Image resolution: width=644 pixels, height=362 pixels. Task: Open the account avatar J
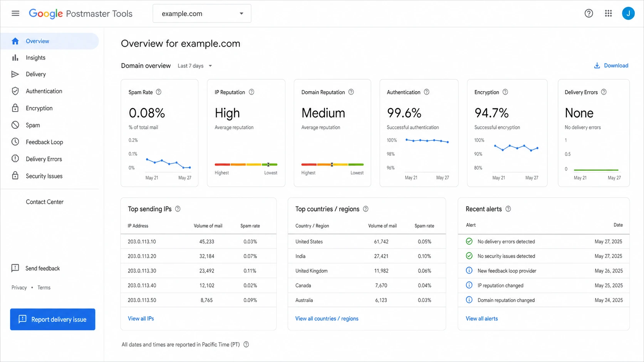click(628, 13)
